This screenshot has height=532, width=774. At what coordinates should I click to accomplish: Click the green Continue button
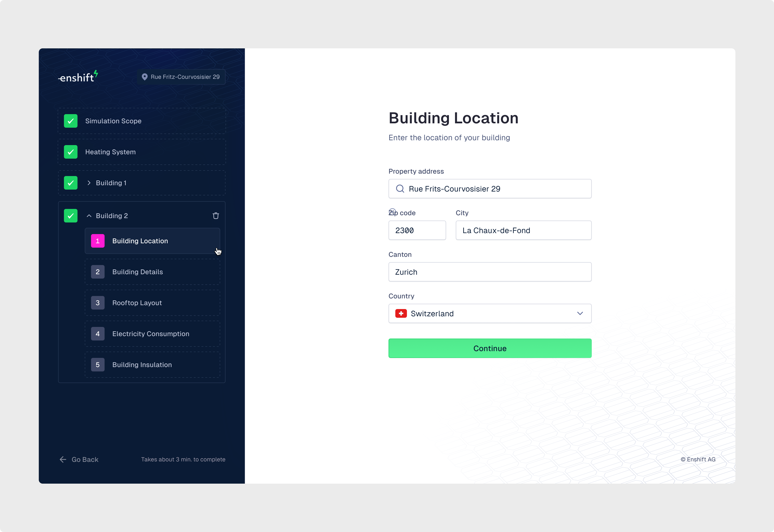[490, 348]
